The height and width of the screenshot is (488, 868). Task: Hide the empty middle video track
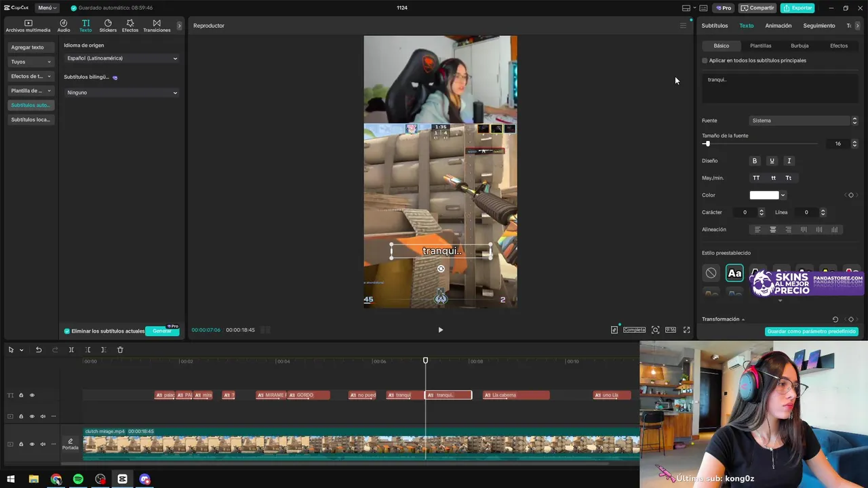tap(32, 416)
